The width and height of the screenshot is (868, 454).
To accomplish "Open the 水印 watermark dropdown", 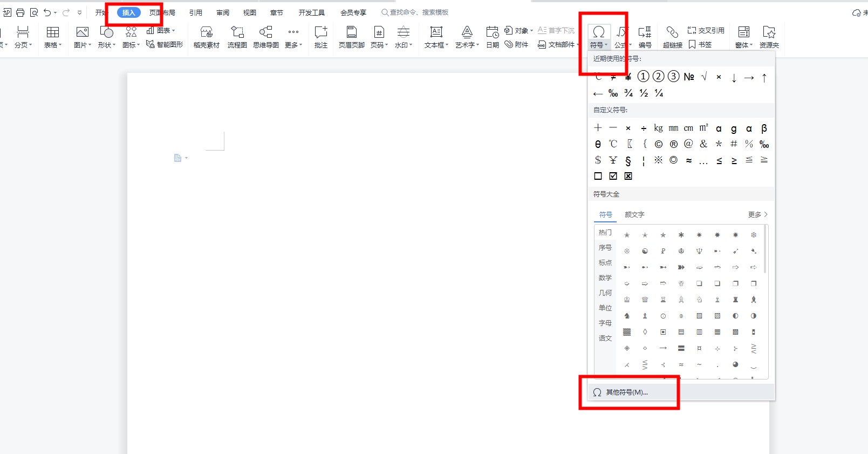I will pyautogui.click(x=403, y=45).
